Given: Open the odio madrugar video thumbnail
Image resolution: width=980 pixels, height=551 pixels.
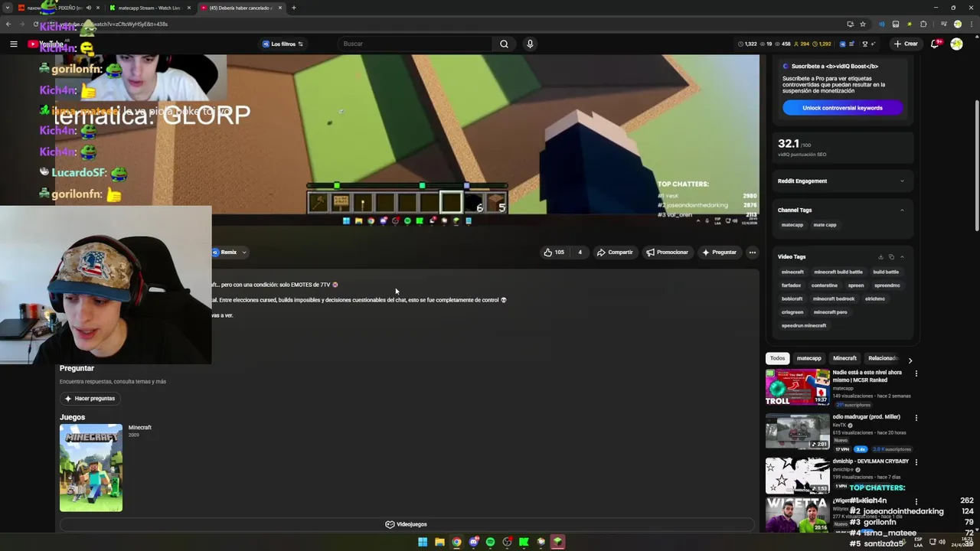Looking at the screenshot, I should 797,432.
